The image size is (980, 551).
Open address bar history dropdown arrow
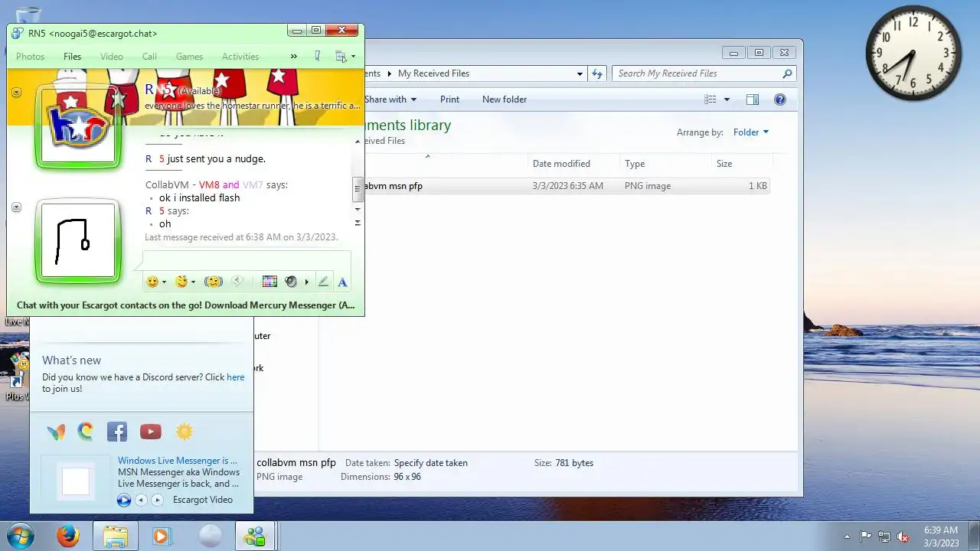tap(580, 73)
